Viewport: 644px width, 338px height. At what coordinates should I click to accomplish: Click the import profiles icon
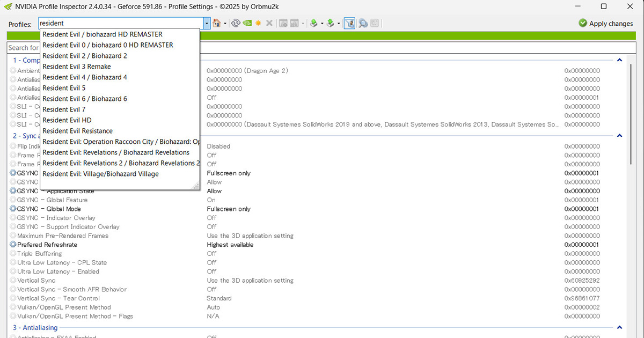[331, 24]
